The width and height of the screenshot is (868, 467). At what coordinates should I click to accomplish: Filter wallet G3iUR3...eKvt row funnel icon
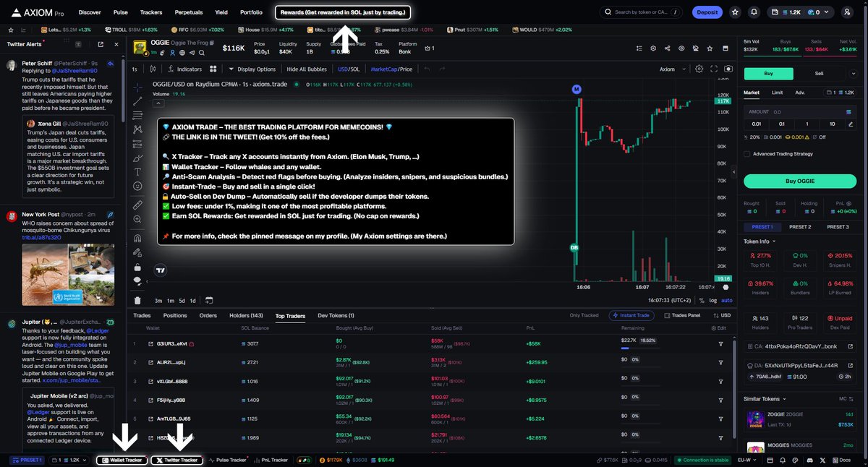pyautogui.click(x=720, y=343)
